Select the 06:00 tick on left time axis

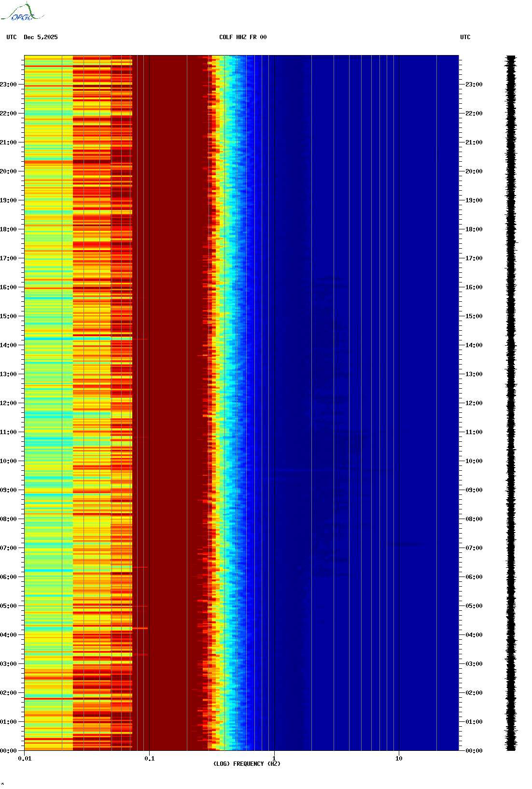click(x=8, y=577)
